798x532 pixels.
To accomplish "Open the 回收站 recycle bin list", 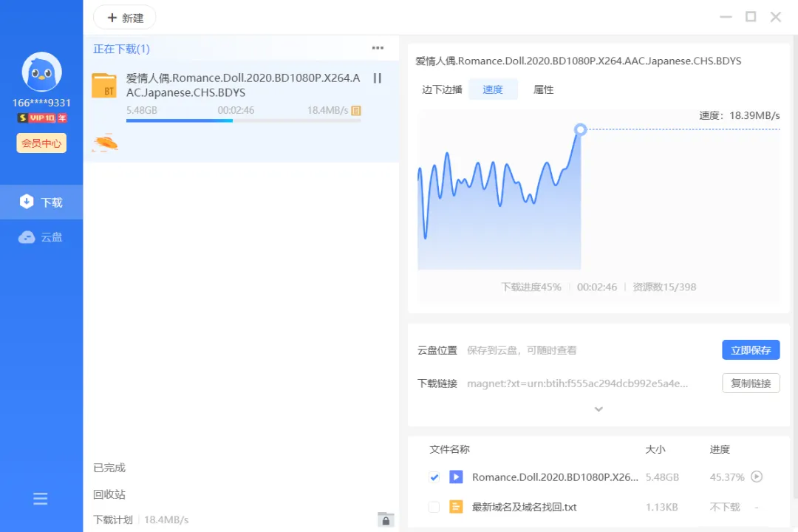I will tap(109, 494).
